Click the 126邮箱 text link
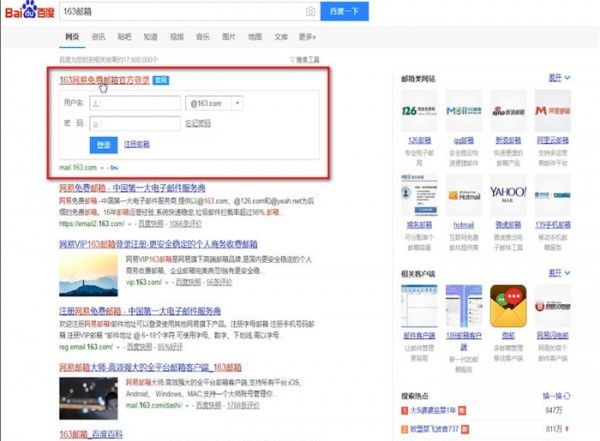The width and height of the screenshot is (600, 441). [419, 140]
